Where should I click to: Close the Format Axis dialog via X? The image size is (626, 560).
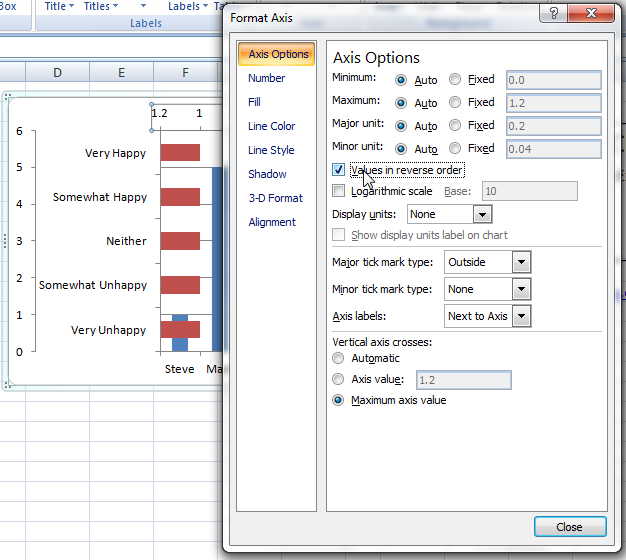click(591, 13)
